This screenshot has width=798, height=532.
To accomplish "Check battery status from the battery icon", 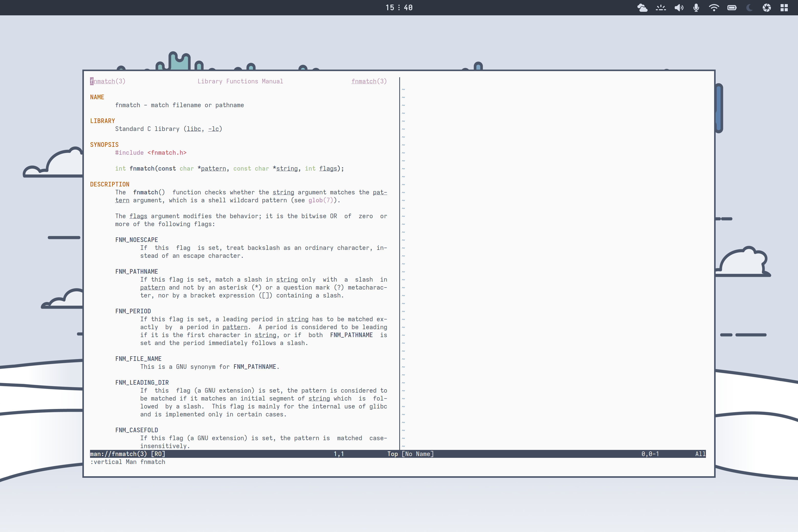I will (x=731, y=7).
